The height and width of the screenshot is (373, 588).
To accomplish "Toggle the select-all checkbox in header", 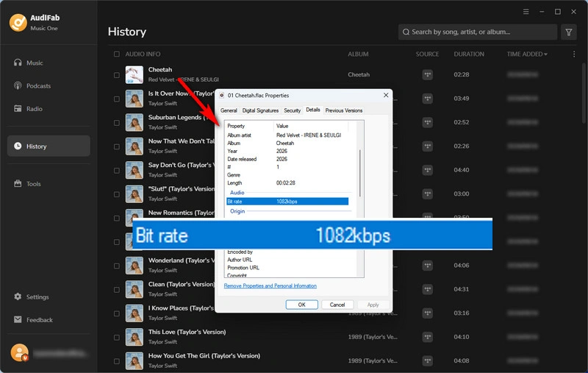I will click(117, 54).
